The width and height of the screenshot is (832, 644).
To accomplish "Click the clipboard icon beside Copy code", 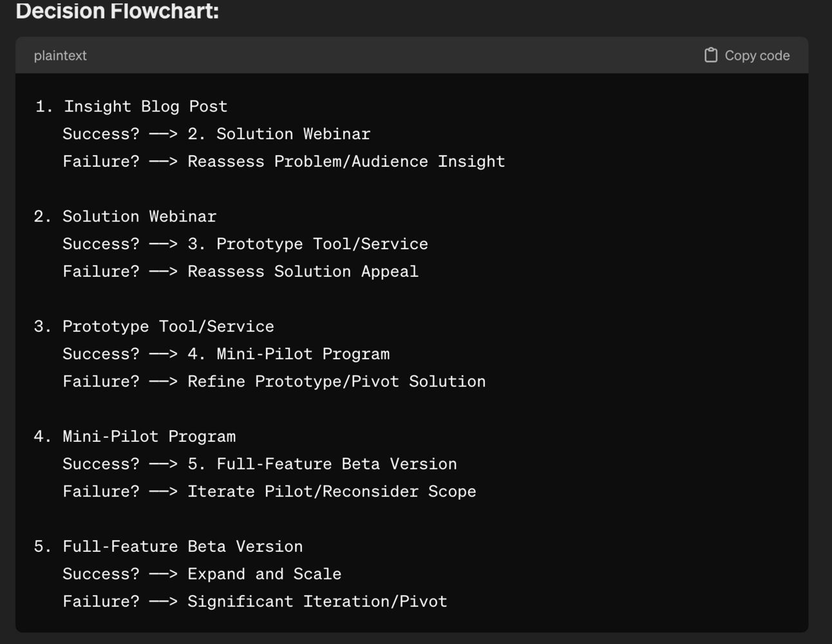I will (710, 55).
